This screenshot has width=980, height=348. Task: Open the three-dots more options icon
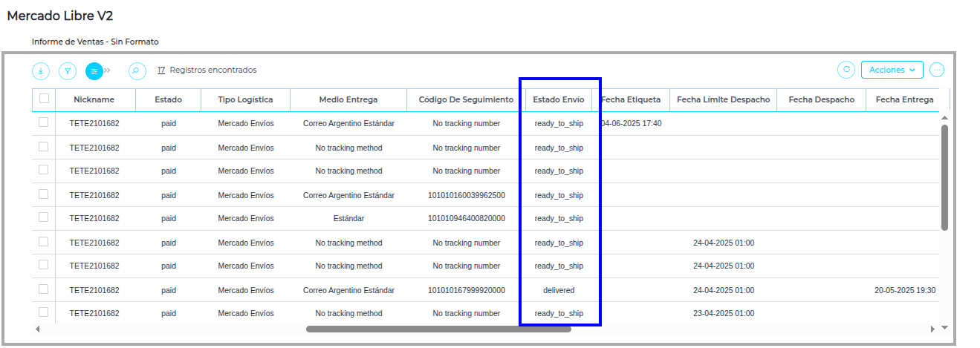pos(937,70)
